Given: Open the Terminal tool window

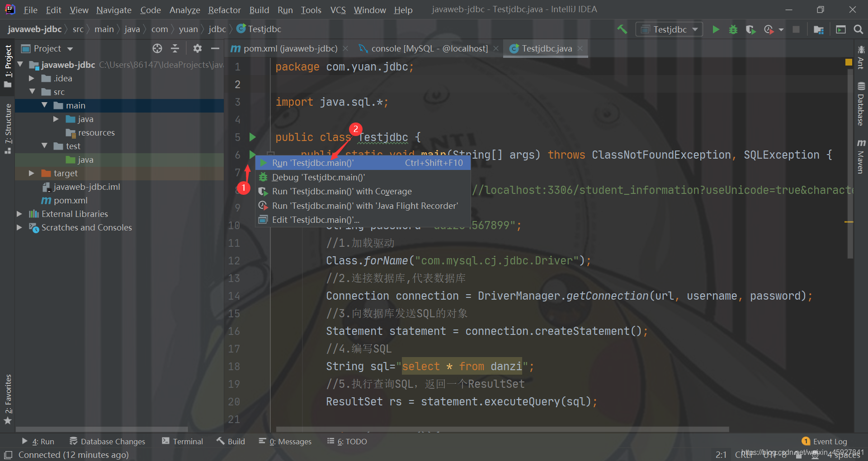Looking at the screenshot, I should point(183,442).
